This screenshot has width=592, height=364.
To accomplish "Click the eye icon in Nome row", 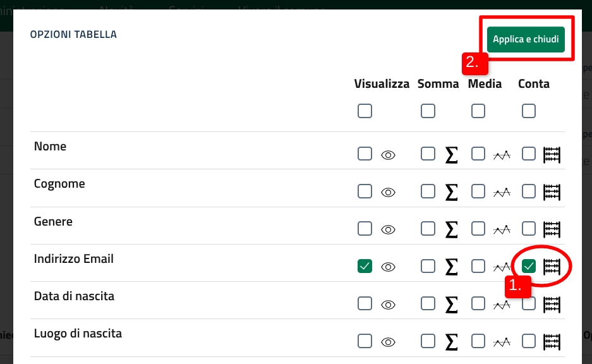I will (x=389, y=154).
